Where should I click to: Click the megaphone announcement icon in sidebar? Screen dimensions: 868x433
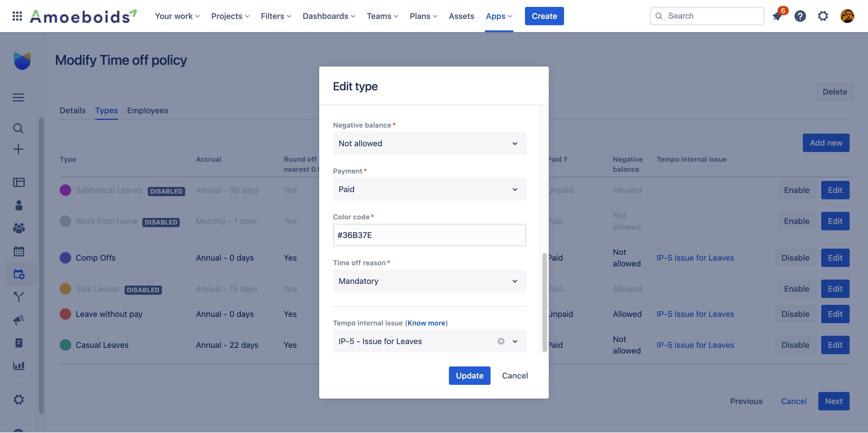click(19, 319)
